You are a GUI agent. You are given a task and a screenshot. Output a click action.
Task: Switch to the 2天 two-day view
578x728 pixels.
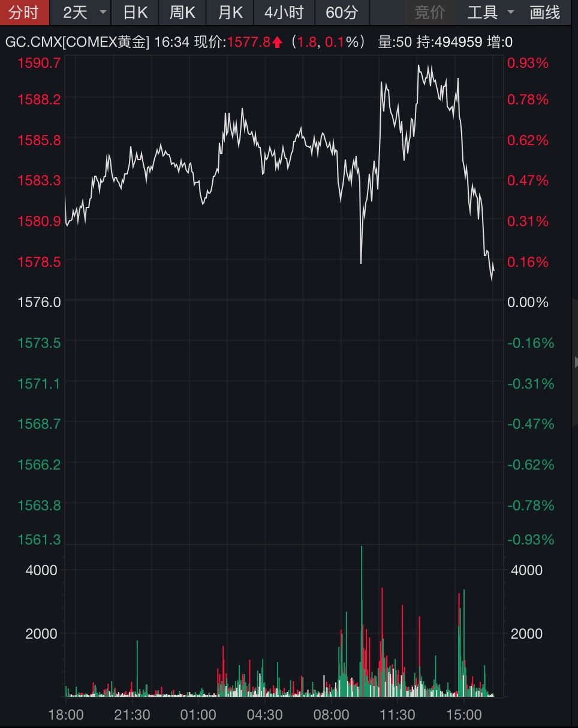tap(75, 12)
